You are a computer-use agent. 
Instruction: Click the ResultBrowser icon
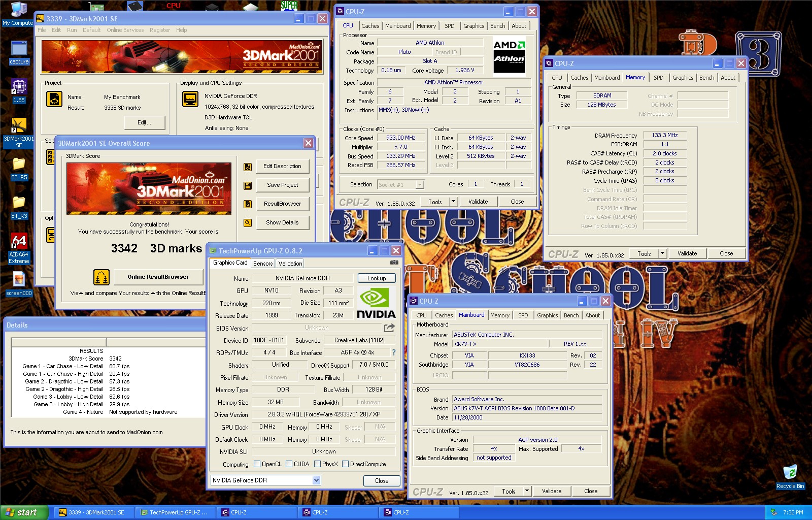click(x=248, y=204)
